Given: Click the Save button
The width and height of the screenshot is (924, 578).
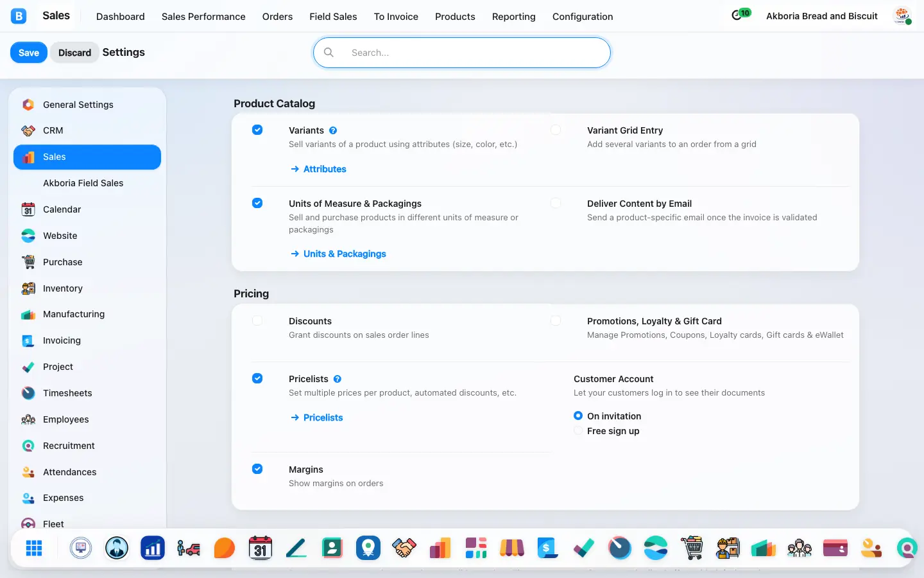Looking at the screenshot, I should [x=29, y=53].
